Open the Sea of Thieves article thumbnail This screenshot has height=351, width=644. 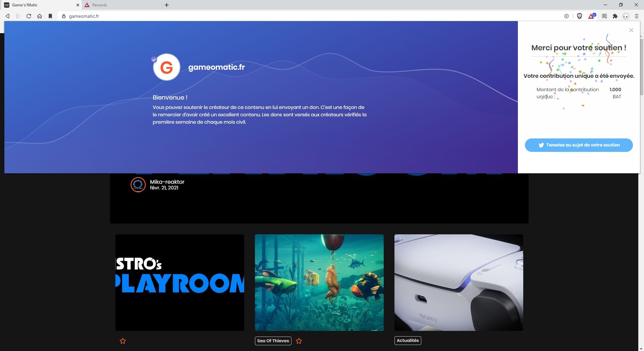click(319, 283)
